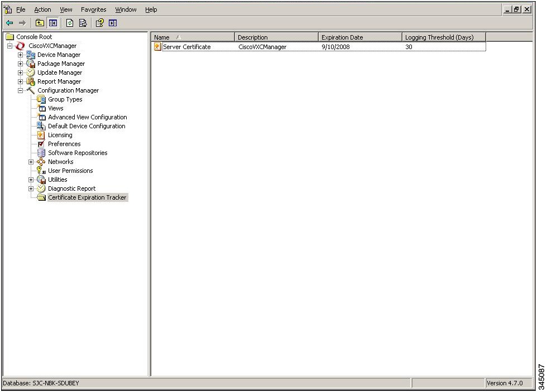Click the Database: SJC-NBK-SDUBEY status text

tap(41, 383)
